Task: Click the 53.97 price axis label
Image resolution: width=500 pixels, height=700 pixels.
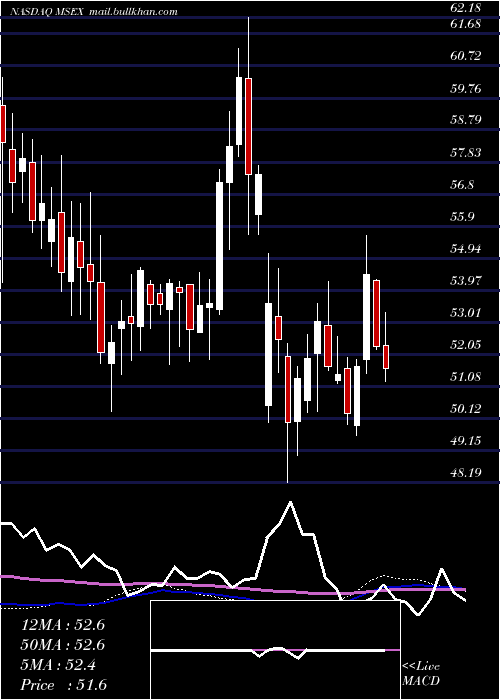Action: pos(466,281)
